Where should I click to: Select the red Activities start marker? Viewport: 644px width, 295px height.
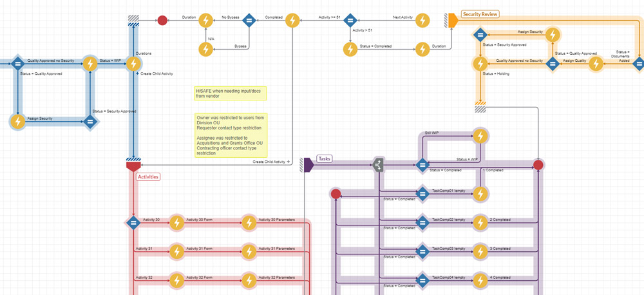pos(133,167)
